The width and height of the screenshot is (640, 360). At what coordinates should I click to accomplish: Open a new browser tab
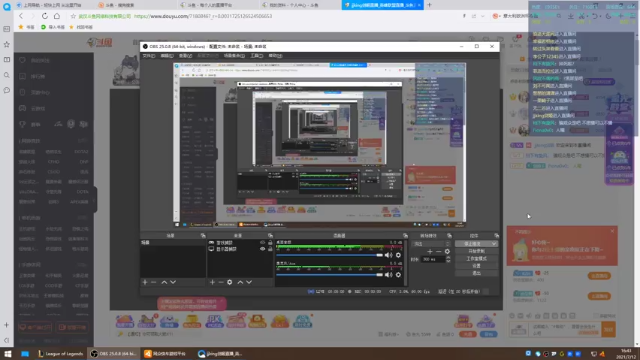coord(429,5)
